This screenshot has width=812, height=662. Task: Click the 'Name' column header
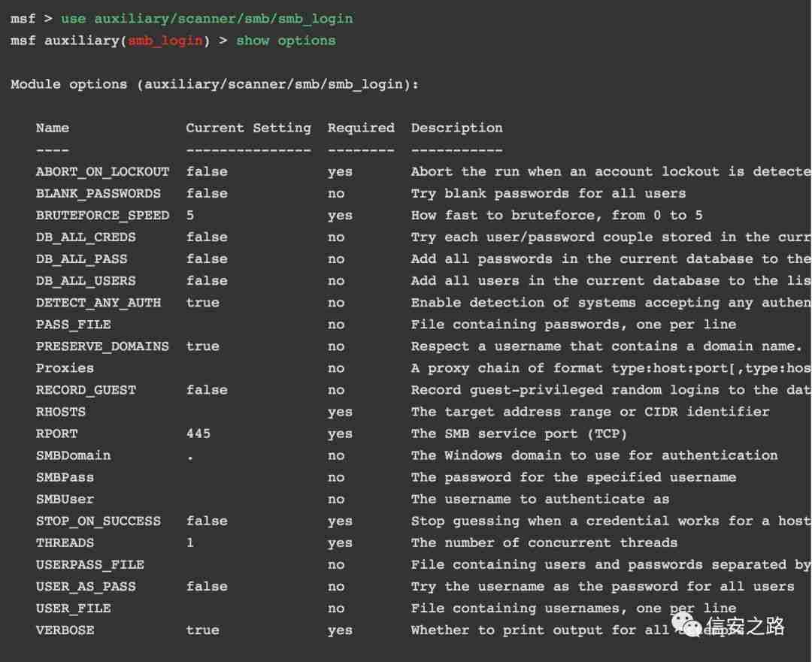(x=53, y=128)
